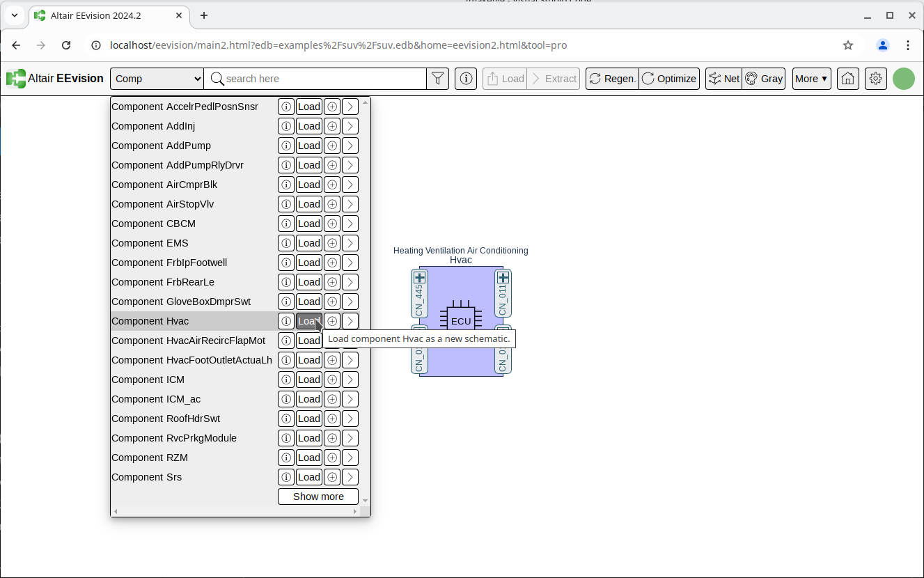Click the plus icon for Component EMS
The height and width of the screenshot is (578, 924).
[332, 243]
